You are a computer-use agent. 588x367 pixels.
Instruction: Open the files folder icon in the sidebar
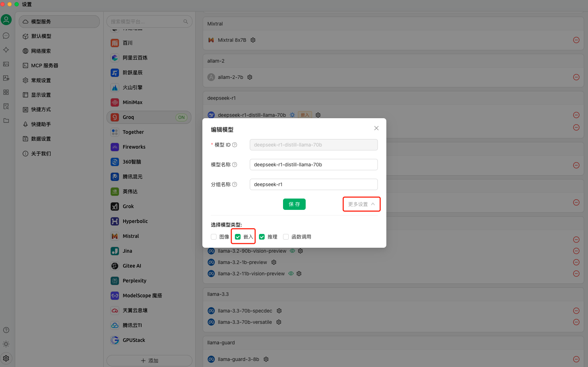coord(6,121)
